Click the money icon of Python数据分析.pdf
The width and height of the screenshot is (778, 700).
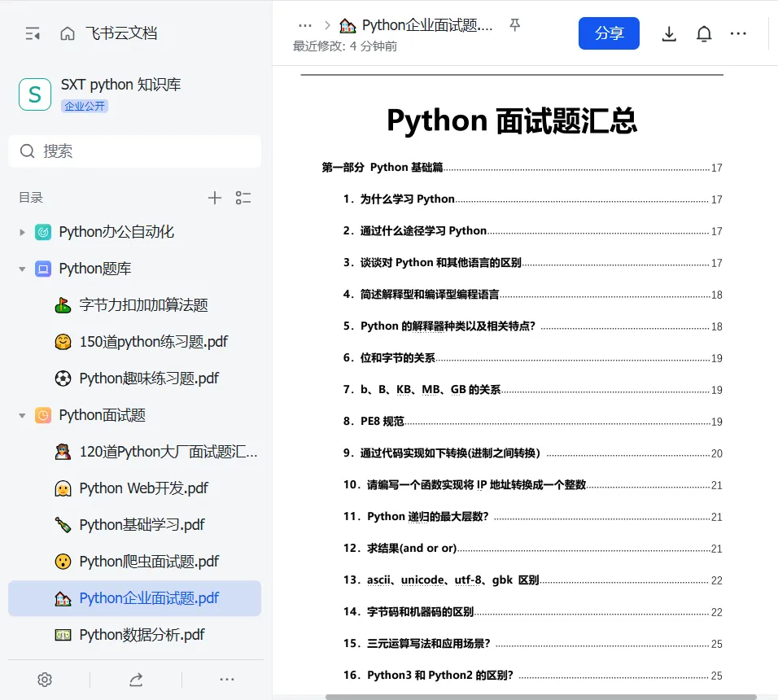pos(63,635)
